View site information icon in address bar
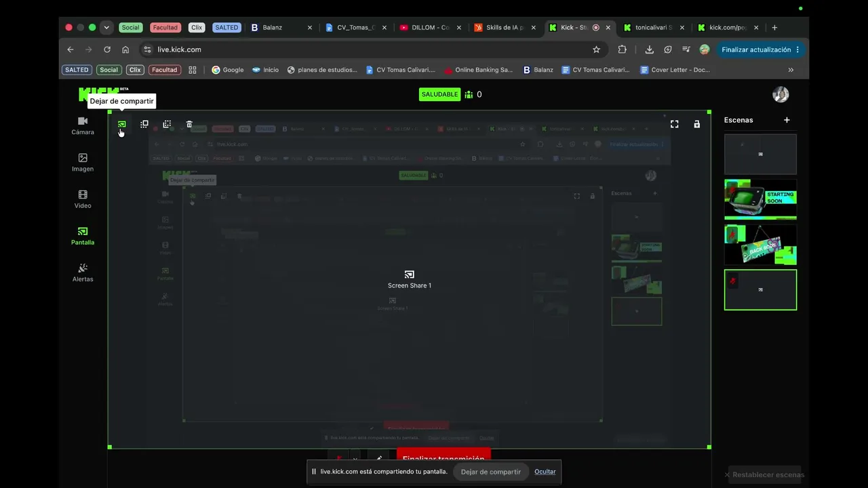The image size is (868, 488). (x=147, y=49)
